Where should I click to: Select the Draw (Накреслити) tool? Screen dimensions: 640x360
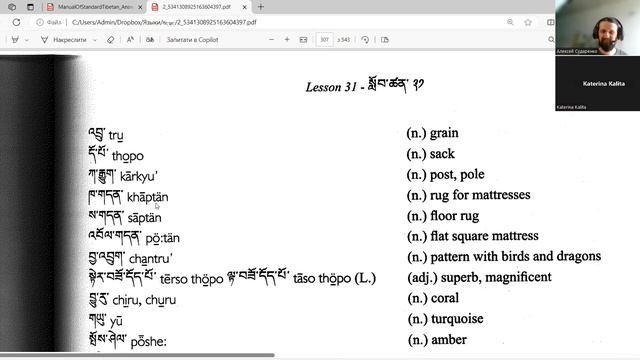[x=64, y=40]
